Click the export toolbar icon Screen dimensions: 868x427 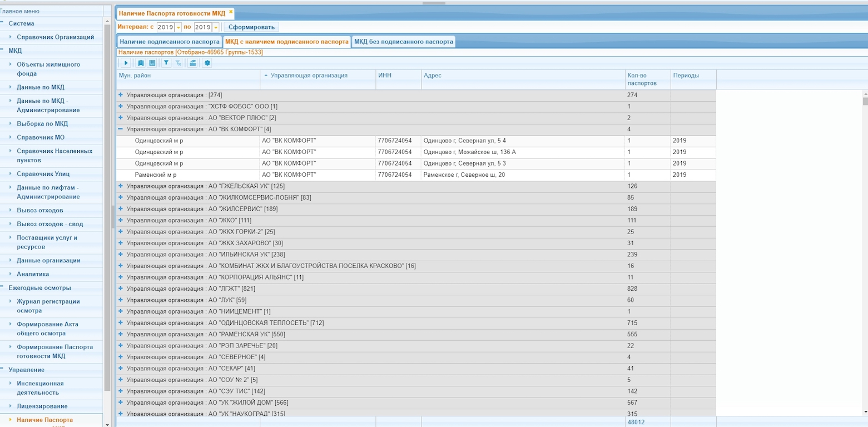pos(192,63)
